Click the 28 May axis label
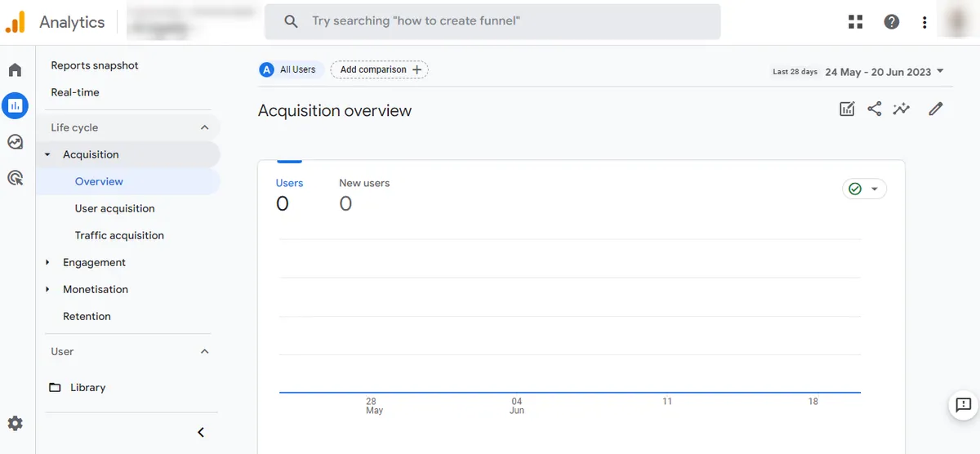Viewport: 980px width, 454px height. [x=374, y=406]
